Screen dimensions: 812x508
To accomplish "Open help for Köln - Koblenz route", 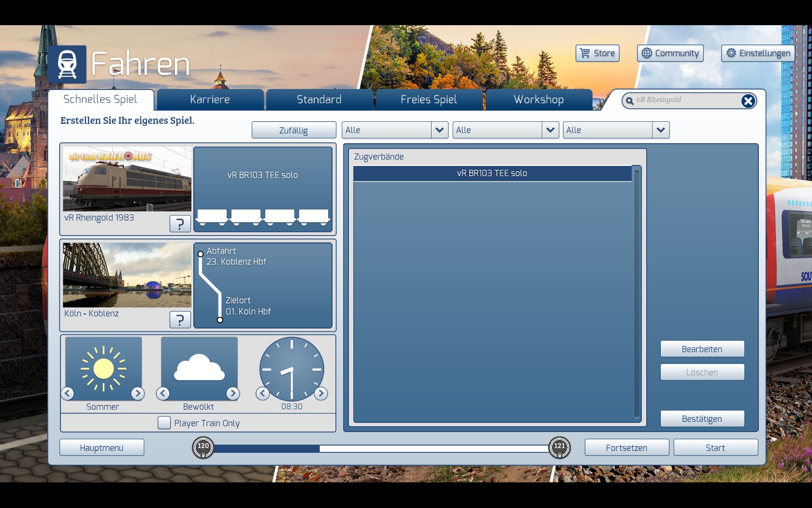I will 180,319.
